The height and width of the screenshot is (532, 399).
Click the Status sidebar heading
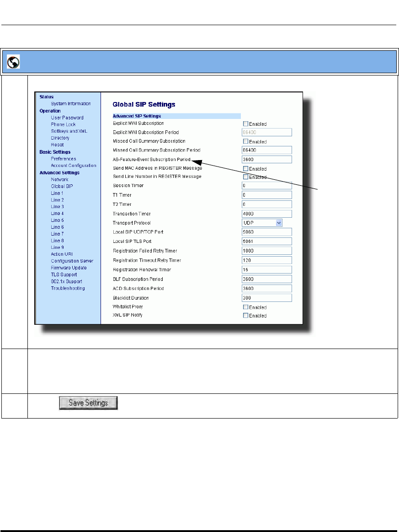click(47, 97)
